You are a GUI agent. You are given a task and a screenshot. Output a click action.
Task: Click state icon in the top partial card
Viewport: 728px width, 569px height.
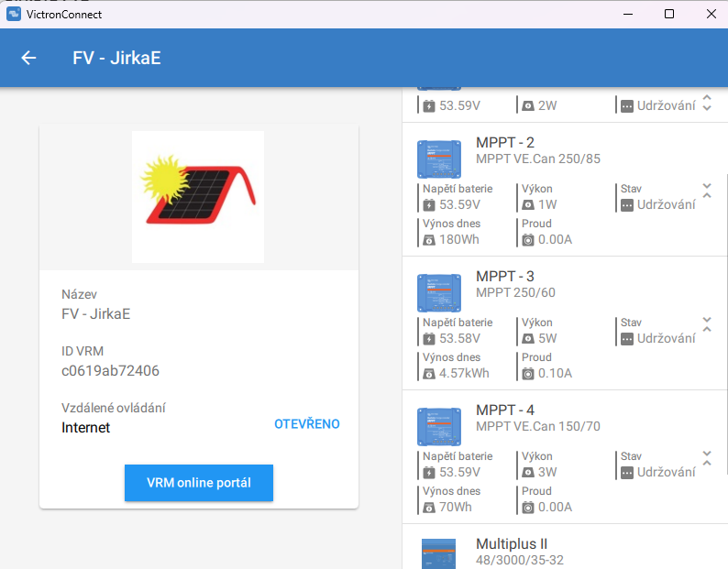pos(627,106)
